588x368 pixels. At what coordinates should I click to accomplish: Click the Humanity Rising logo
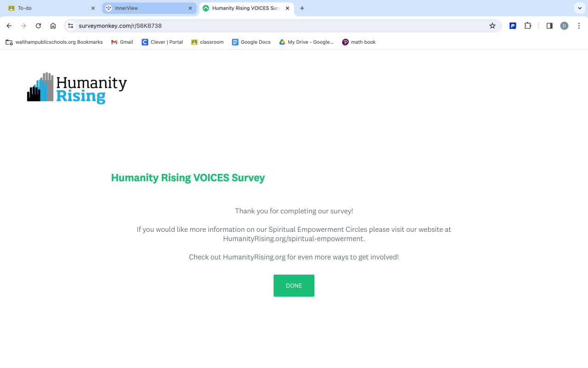click(77, 88)
